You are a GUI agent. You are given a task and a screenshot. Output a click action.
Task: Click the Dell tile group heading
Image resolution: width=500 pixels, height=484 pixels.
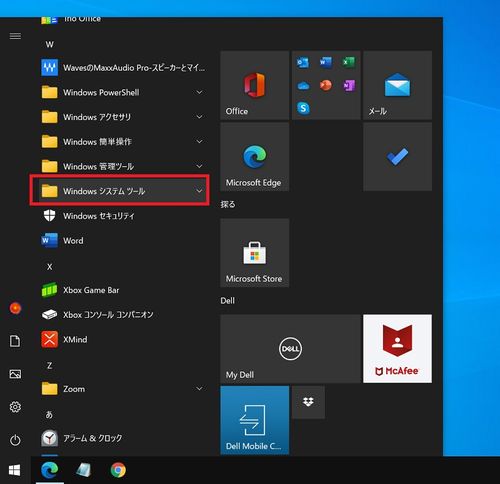228,301
